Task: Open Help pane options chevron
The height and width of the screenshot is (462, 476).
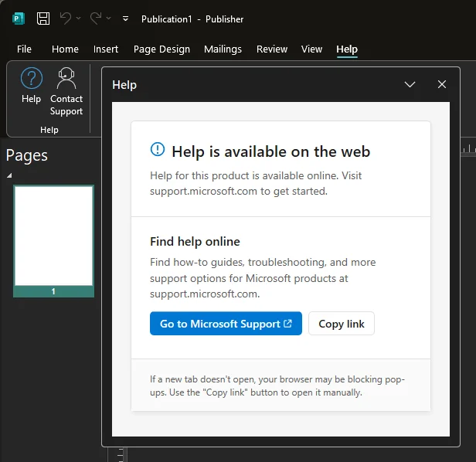Action: click(x=410, y=84)
